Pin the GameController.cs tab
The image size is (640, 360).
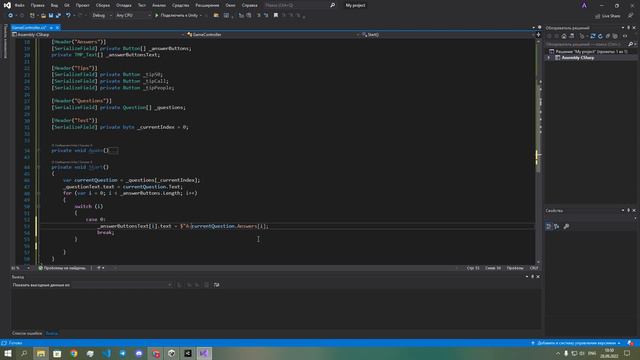51,28
